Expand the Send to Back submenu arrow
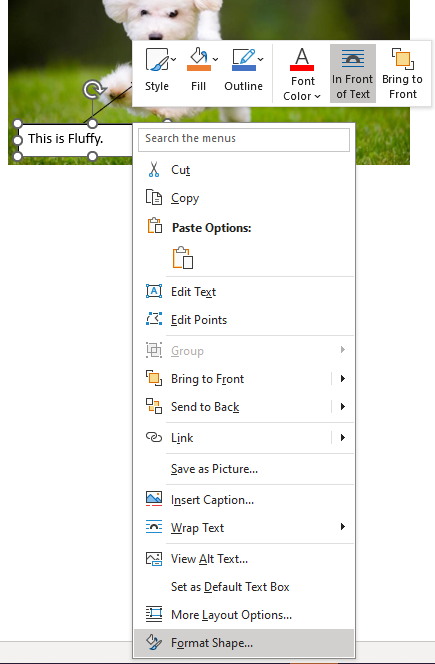Viewport: 435px width, 664px height. tap(343, 407)
